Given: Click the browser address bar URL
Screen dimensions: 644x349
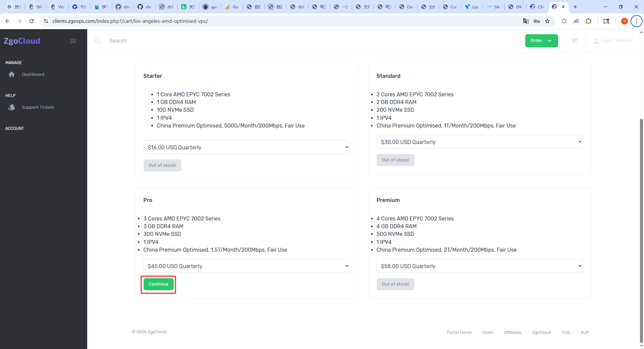Looking at the screenshot, I should pyautogui.click(x=130, y=21).
